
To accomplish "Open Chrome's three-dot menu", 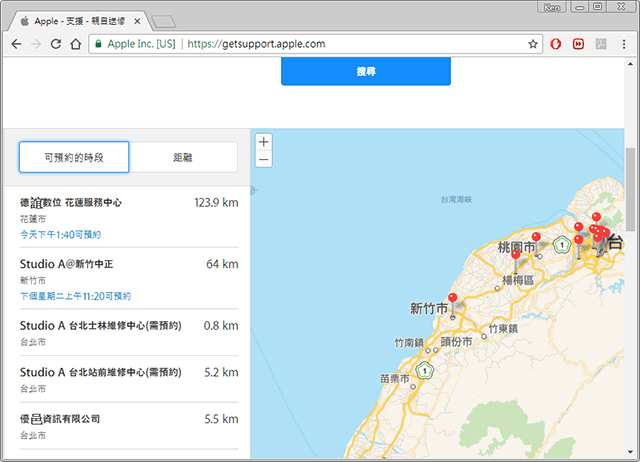I will click(x=623, y=44).
